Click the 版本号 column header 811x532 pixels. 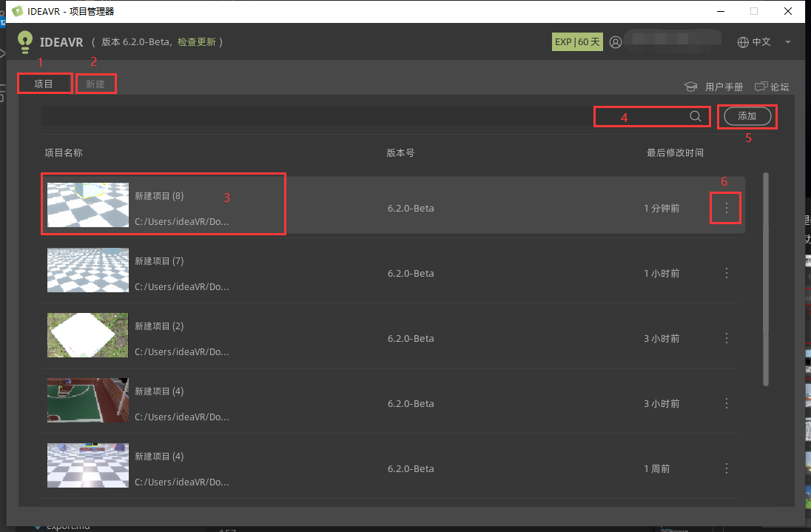[400, 152]
